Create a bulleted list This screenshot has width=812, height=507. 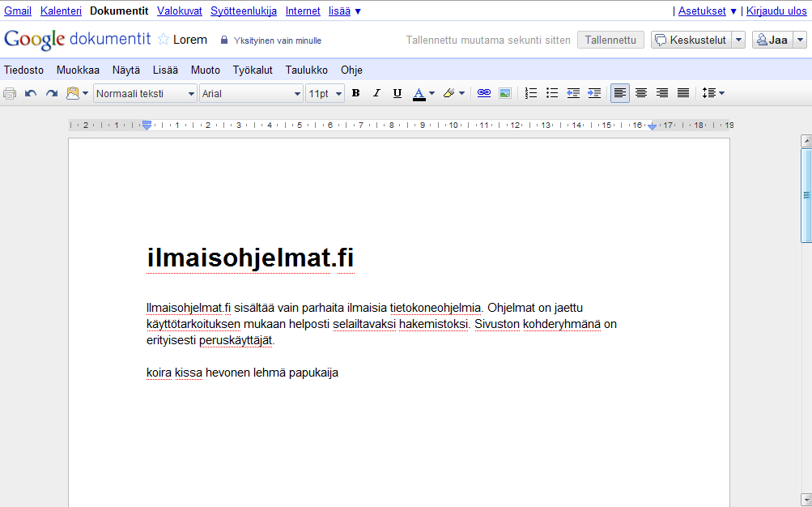552,93
